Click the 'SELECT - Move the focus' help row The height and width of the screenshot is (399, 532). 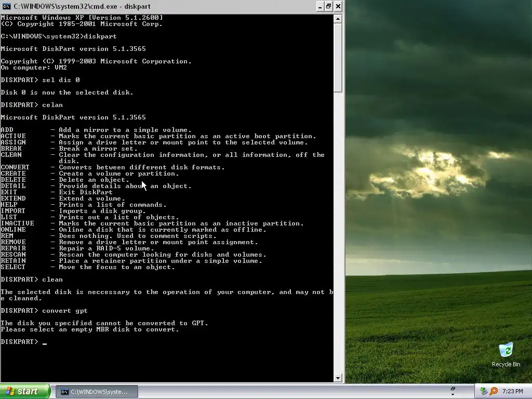coord(87,267)
